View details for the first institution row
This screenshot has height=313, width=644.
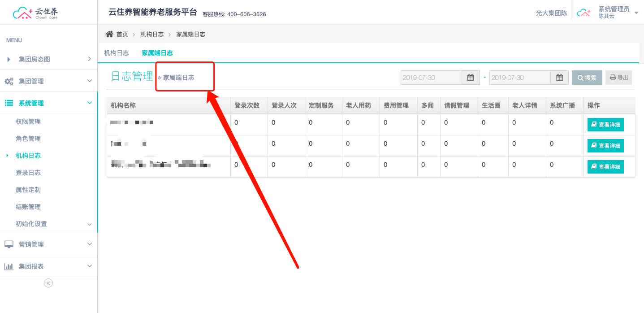click(605, 125)
